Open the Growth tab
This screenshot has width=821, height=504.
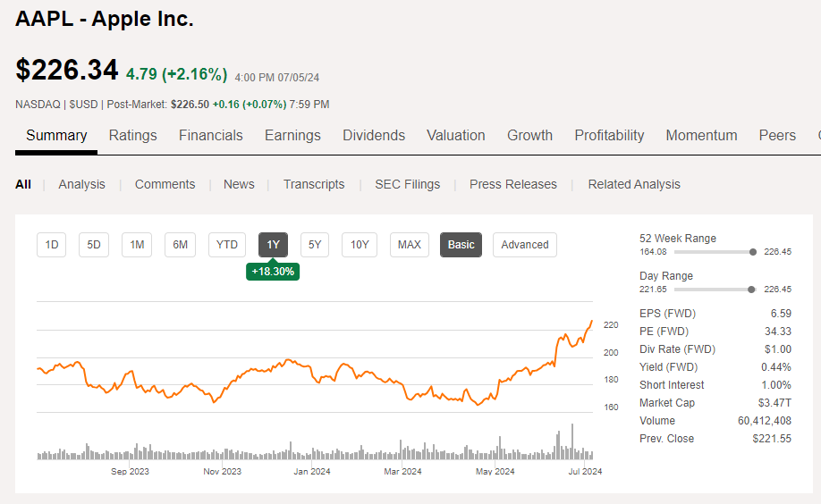point(529,136)
